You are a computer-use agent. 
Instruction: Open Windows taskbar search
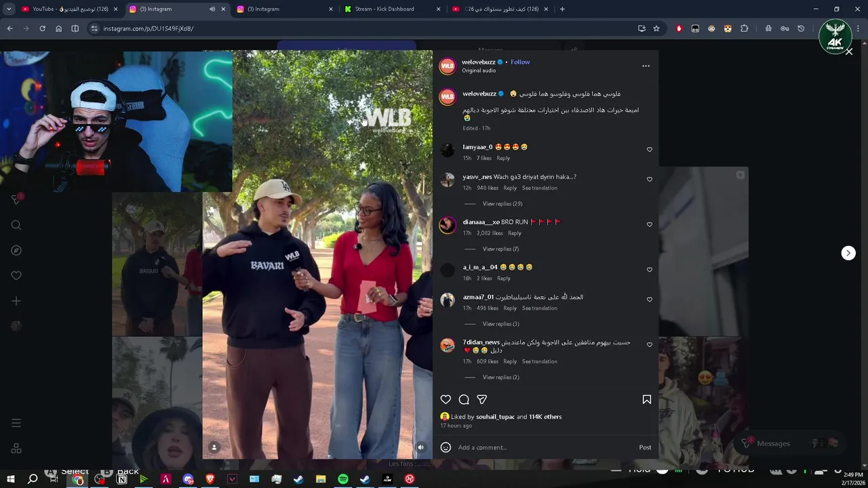pos(32,479)
